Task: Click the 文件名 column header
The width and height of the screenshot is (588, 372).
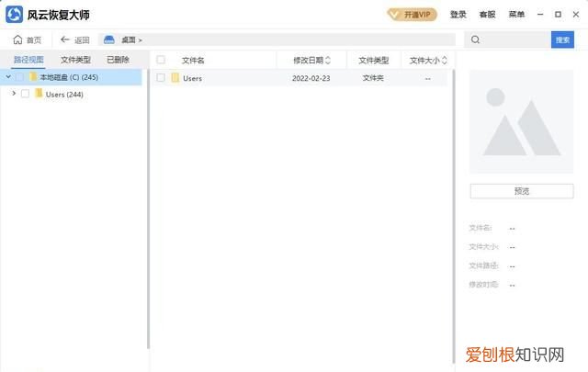Action: click(x=193, y=61)
